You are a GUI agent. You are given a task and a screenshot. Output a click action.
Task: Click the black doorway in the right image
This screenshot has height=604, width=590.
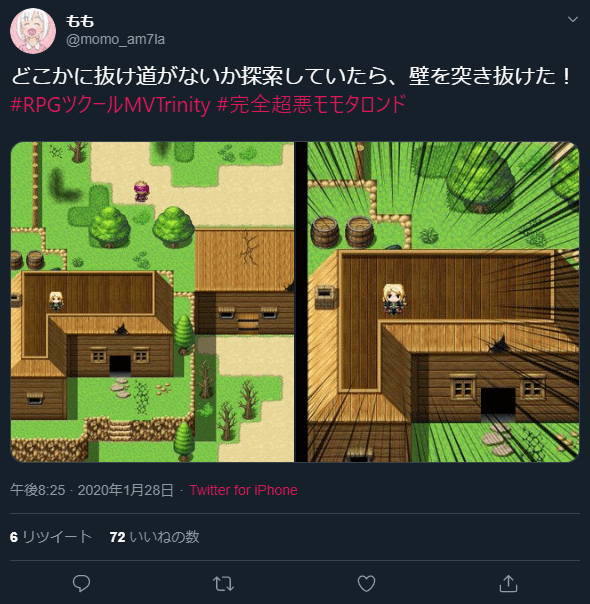(498, 401)
